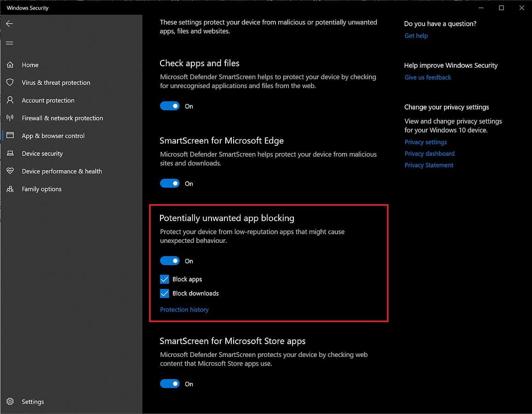Open Settings gear icon in sidebar
Viewport: 532px width, 414px height.
click(10, 402)
